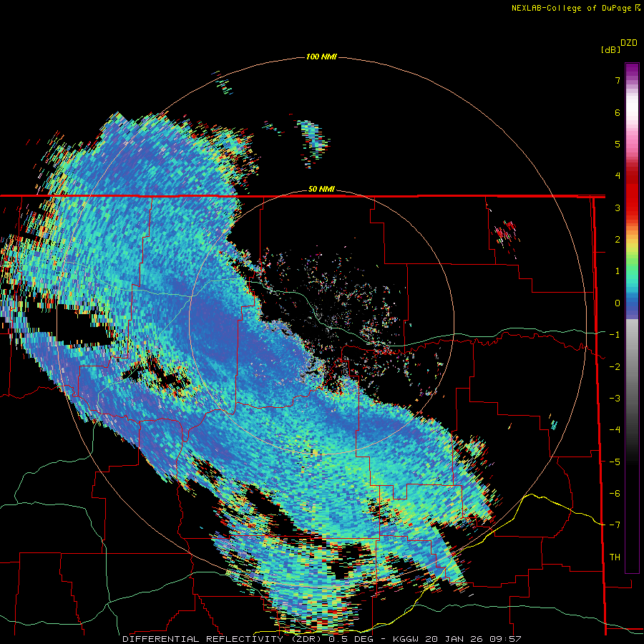This screenshot has width=644, height=644.
Task: Click the 0.5 DEG elevation text
Action: (352, 639)
